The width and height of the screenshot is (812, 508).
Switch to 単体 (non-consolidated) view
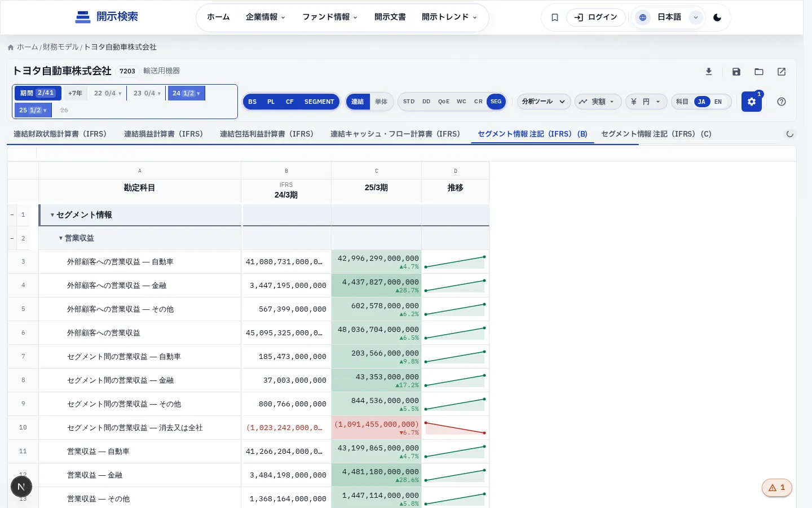click(381, 102)
